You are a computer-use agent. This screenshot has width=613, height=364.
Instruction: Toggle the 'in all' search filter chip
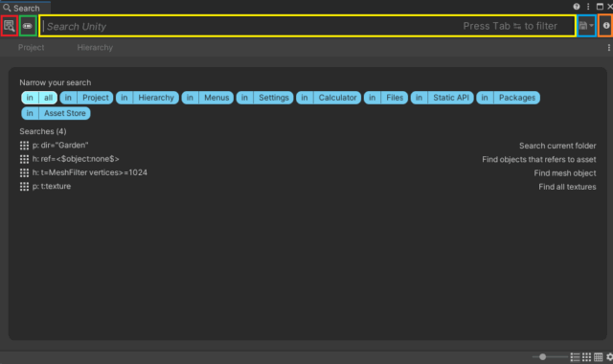tap(39, 98)
